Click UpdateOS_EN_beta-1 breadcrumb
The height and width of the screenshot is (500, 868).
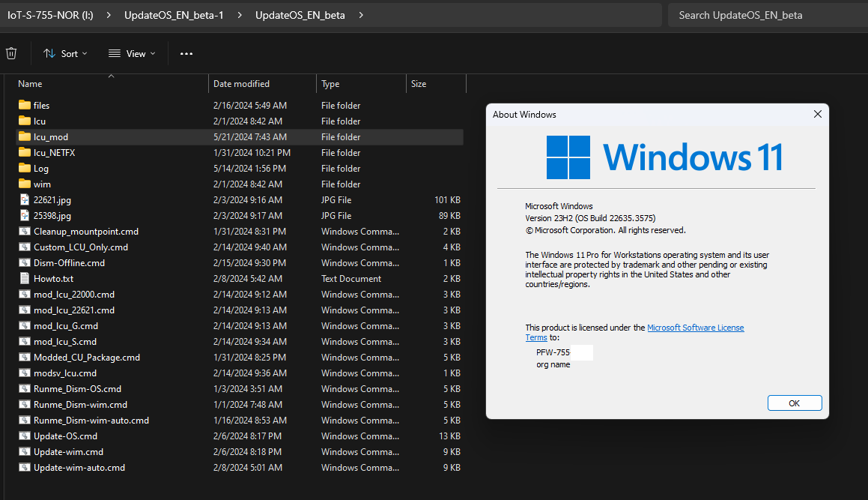[174, 15]
